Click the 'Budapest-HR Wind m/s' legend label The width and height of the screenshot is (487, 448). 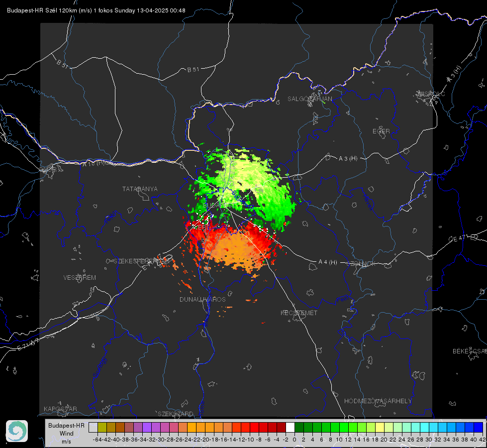[67, 433]
